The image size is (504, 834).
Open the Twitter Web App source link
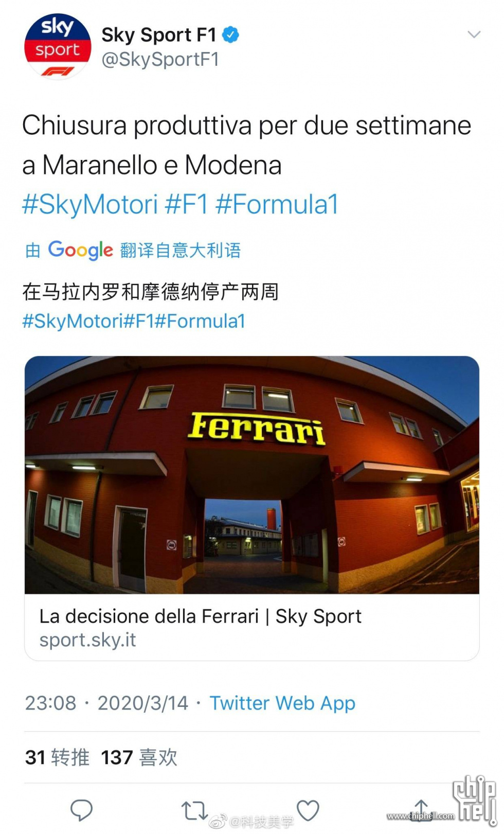tap(282, 703)
